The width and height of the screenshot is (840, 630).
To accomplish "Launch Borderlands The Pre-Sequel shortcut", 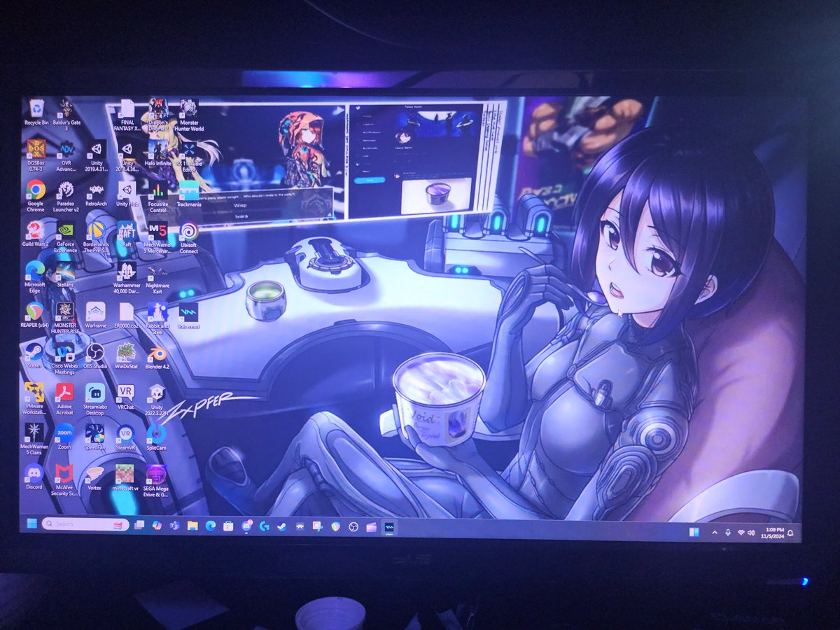I will tap(97, 237).
